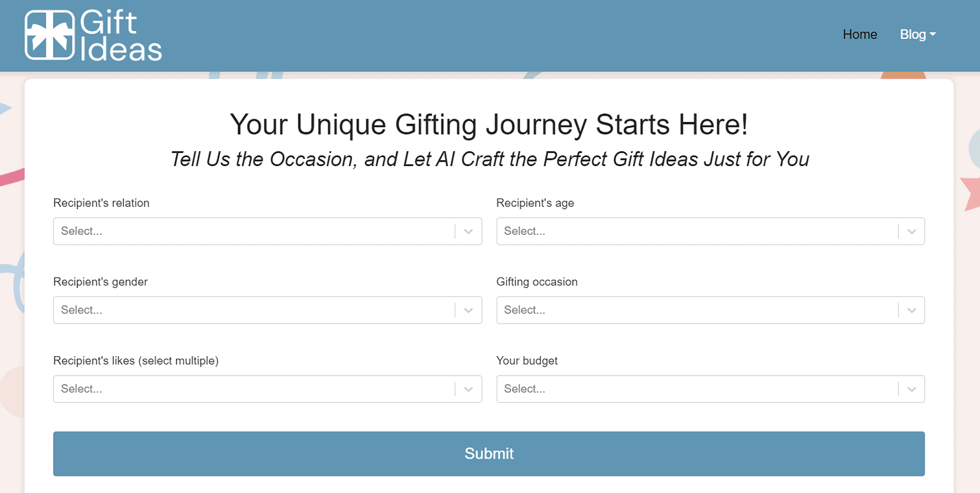
Task: Click the Gift Ideas gift box logo icon
Action: coord(49,36)
